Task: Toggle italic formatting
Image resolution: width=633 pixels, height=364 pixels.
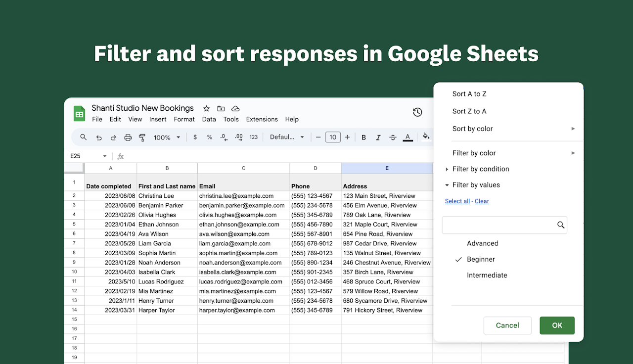Action: 378,137
